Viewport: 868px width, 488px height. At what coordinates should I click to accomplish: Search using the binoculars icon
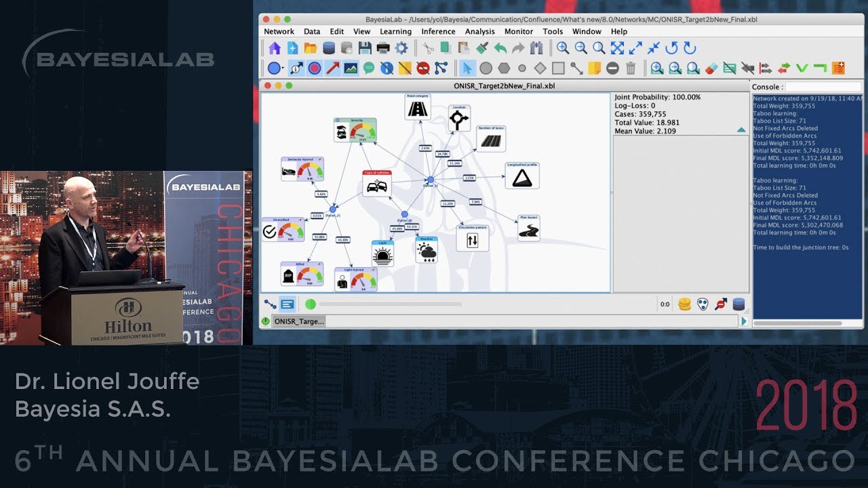pyautogui.click(x=536, y=48)
